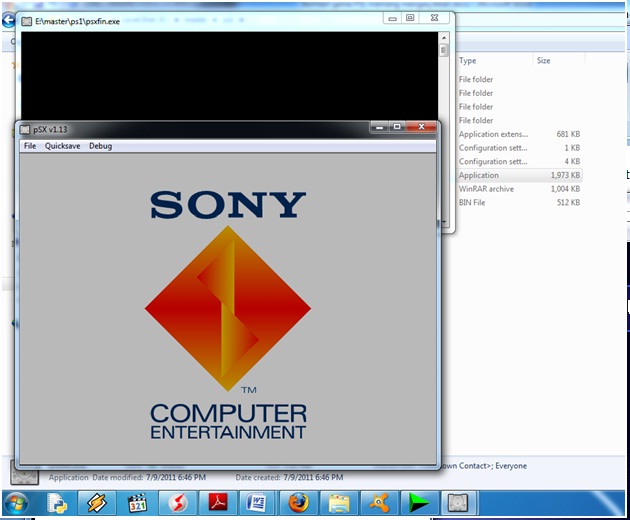Open Microsoft Word from the taskbar
The height and width of the screenshot is (520, 630).
[x=257, y=503]
